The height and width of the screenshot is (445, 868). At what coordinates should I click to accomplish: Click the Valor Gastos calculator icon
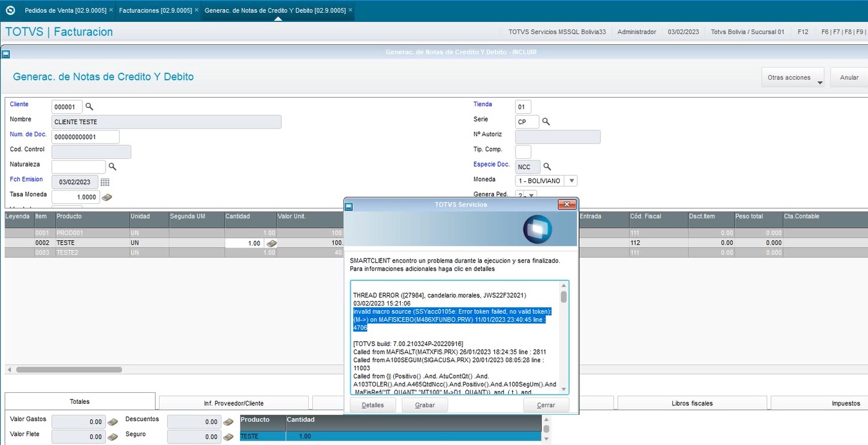click(x=113, y=422)
